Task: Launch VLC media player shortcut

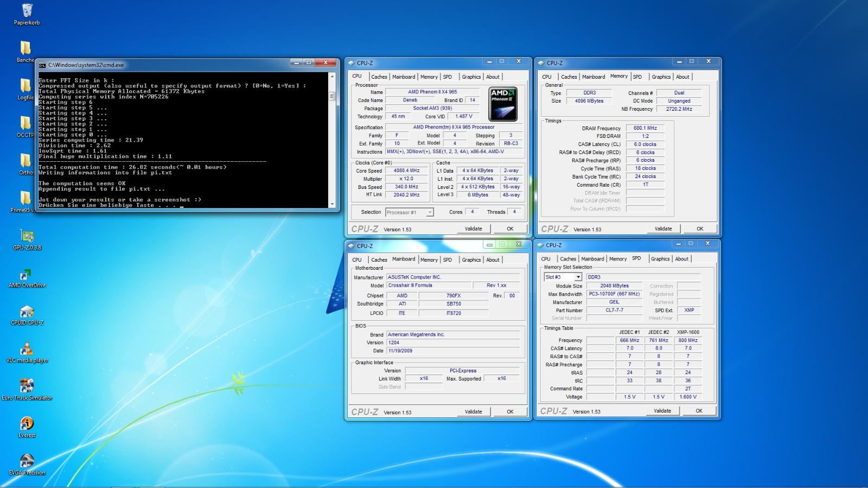Action: click(27, 348)
